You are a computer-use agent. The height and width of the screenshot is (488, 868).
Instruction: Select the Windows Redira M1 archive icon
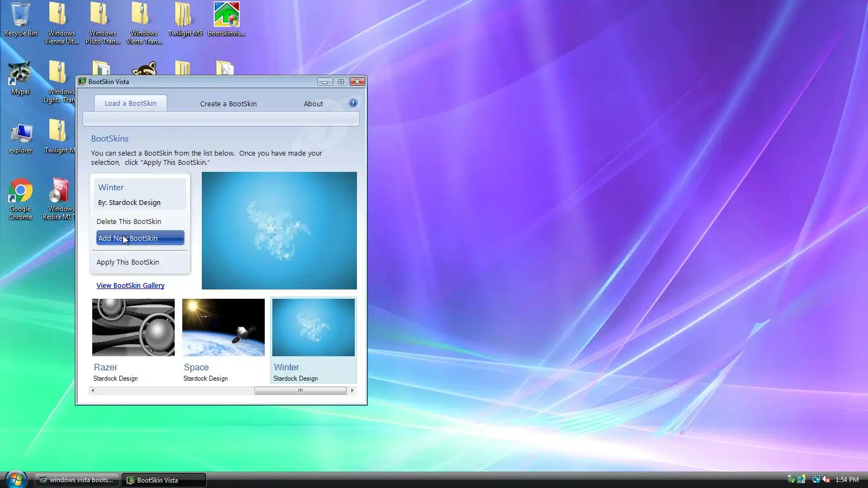pos(59,199)
